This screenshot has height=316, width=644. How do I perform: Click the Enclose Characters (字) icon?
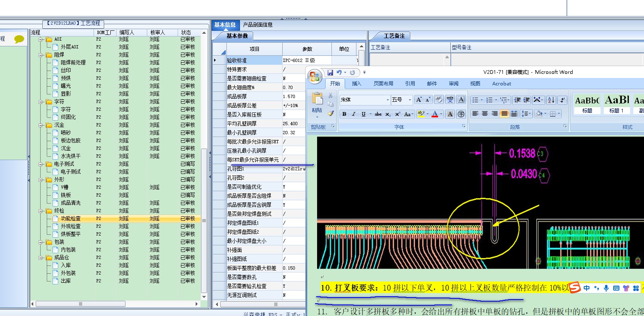click(x=461, y=114)
